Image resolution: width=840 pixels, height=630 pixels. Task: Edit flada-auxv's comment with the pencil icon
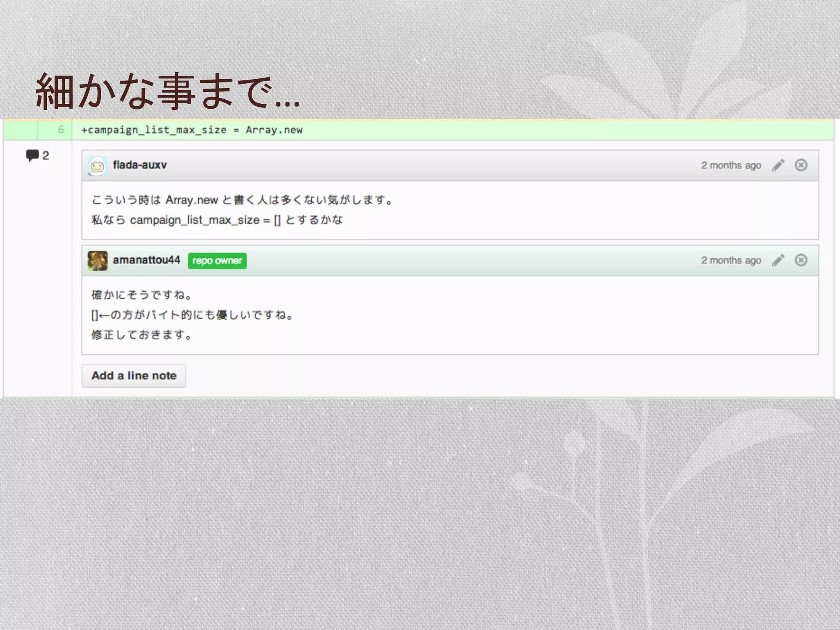pyautogui.click(x=778, y=165)
